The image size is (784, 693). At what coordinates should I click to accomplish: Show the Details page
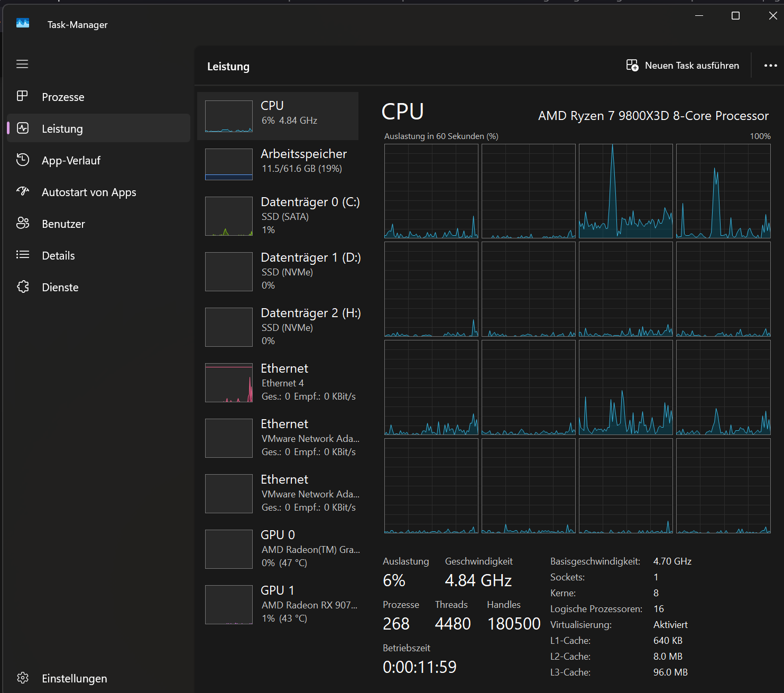point(98,255)
